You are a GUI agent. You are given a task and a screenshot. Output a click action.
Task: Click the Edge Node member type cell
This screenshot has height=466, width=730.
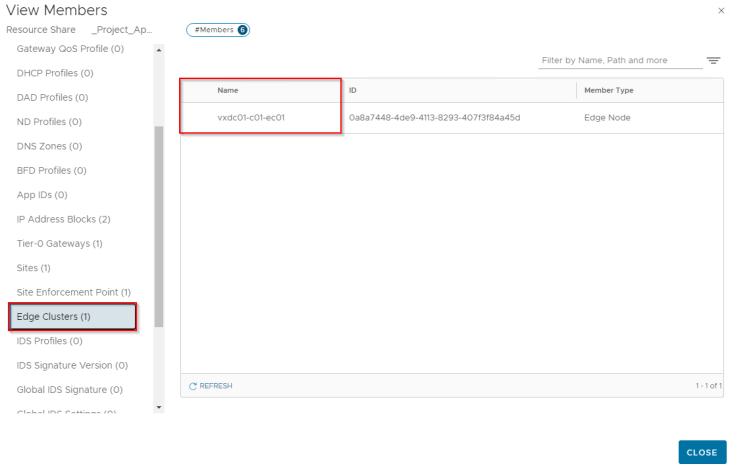pos(607,118)
